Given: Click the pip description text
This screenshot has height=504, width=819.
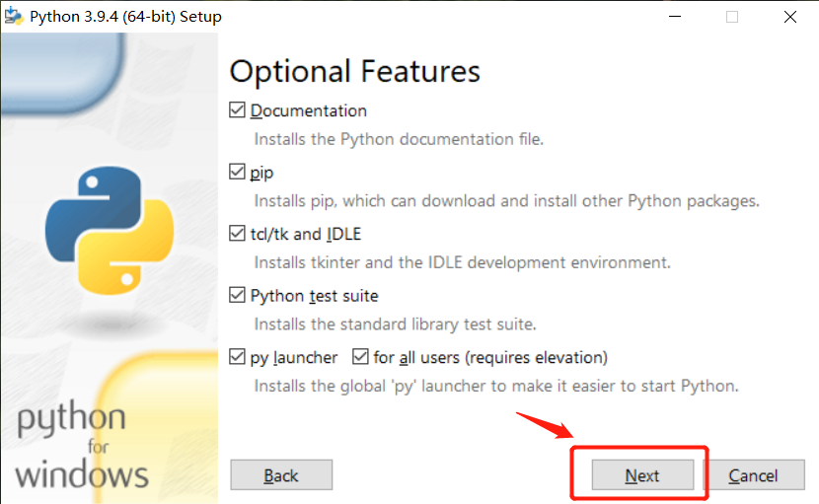Looking at the screenshot, I should 506,201.
